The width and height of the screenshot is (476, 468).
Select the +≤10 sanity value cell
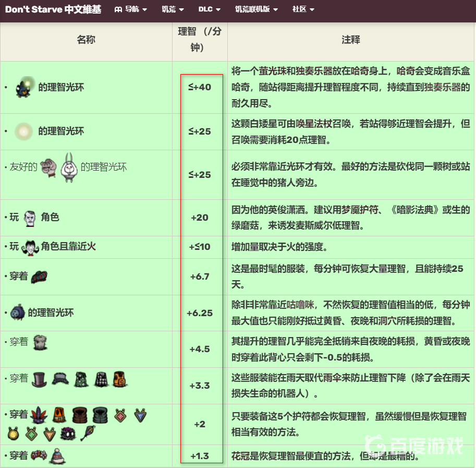click(200, 247)
